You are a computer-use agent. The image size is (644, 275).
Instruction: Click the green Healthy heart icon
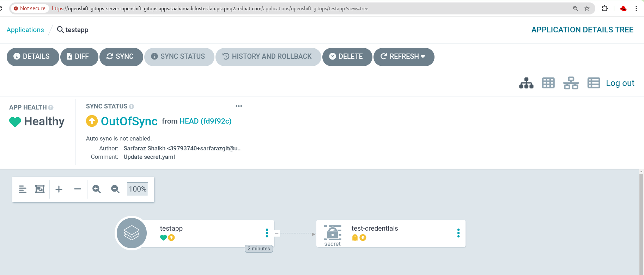tap(15, 122)
